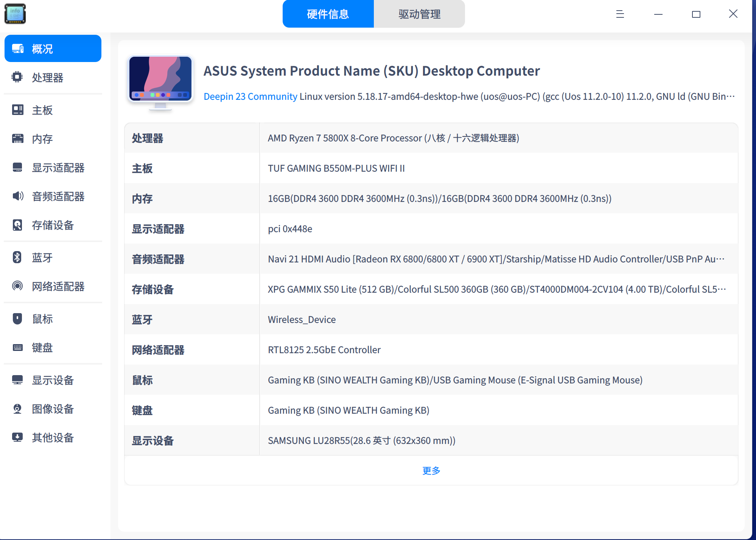This screenshot has width=756, height=540.
Task: Switch to the 驱动管理 tab
Action: tap(418, 14)
